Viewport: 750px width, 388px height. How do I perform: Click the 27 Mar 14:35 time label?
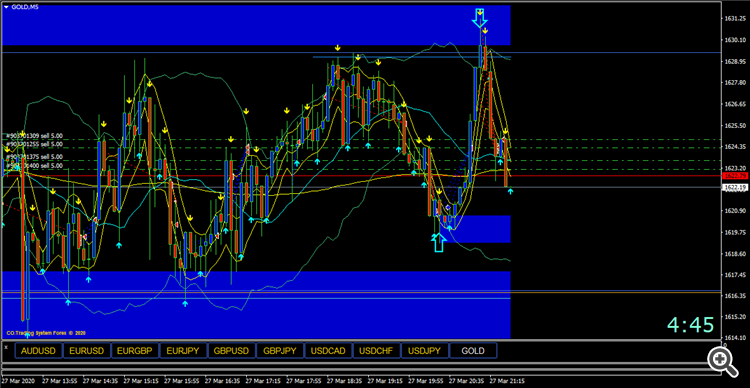click(100, 381)
